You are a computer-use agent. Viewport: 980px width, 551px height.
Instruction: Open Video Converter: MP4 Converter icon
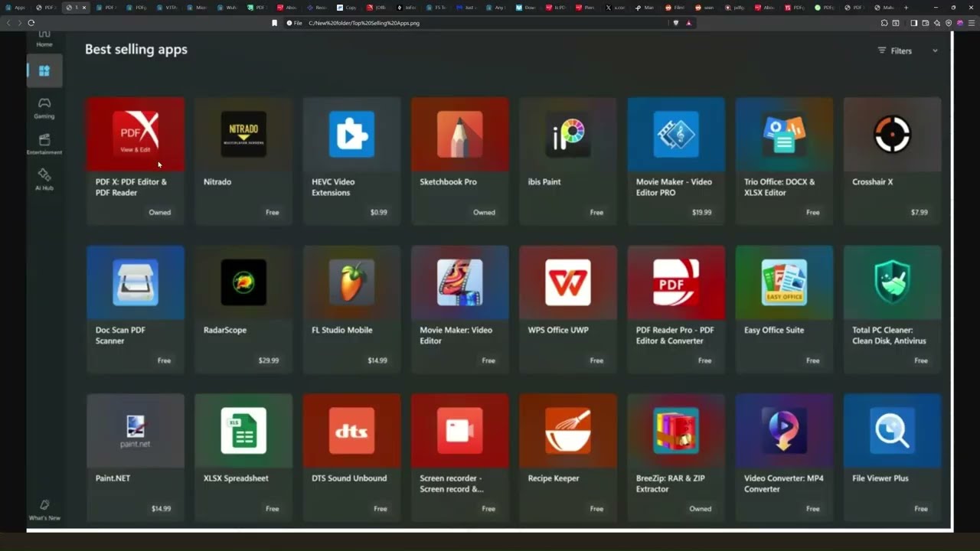point(784,430)
